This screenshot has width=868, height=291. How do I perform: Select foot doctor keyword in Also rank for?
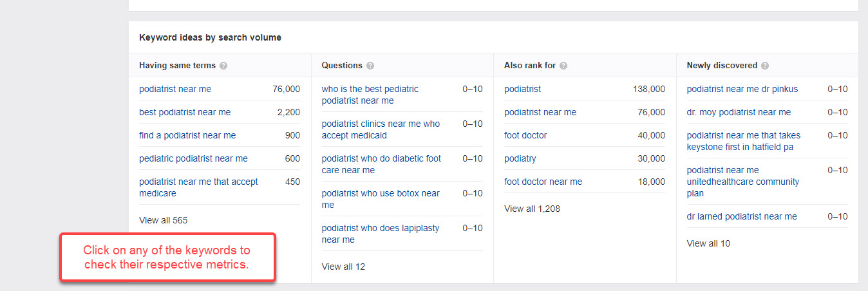click(x=525, y=135)
